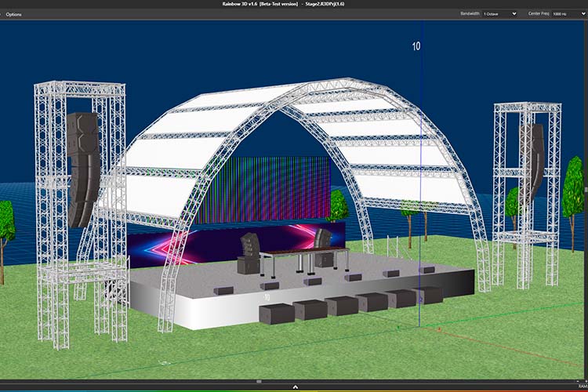Expand the bottom panel with the up chevron
Screen dimensions: 588x392
click(x=295, y=387)
